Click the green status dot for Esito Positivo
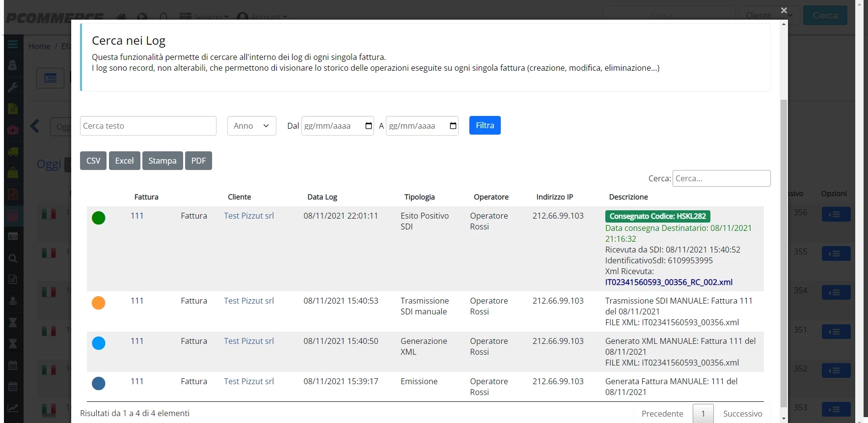Viewport: 868px width, 423px height. pyautogui.click(x=99, y=218)
